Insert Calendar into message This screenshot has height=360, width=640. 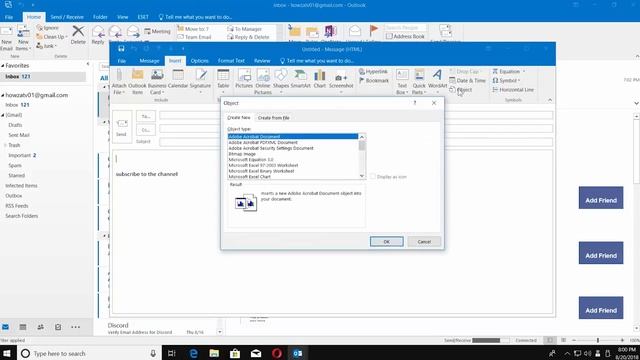pyautogui.click(x=178, y=79)
